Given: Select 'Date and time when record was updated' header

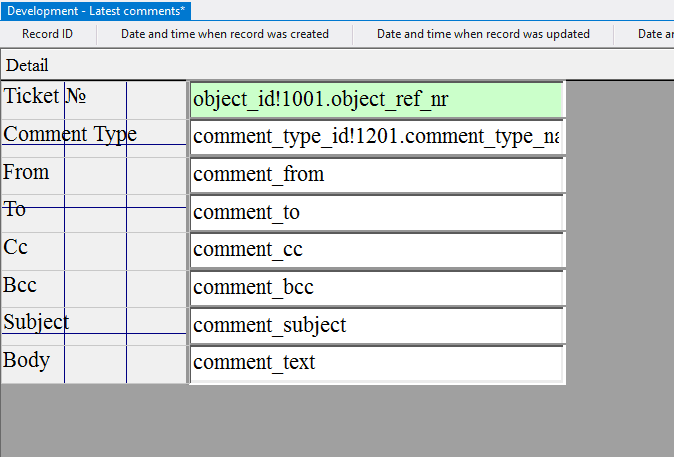Looking at the screenshot, I should (x=482, y=34).
